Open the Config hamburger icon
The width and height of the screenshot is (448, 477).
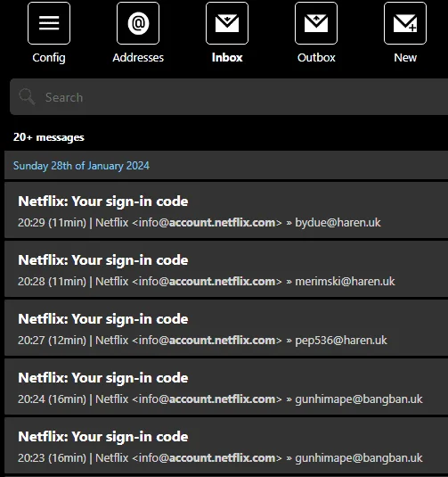tap(49, 23)
